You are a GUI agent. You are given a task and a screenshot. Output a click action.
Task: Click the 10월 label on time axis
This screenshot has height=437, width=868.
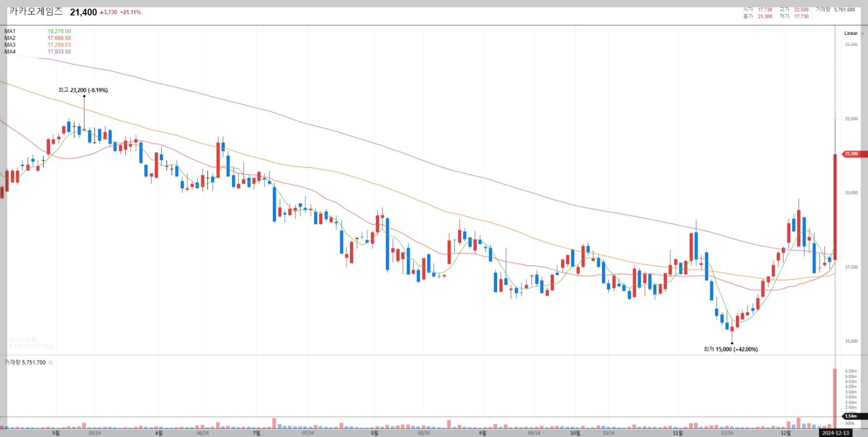tap(575, 433)
